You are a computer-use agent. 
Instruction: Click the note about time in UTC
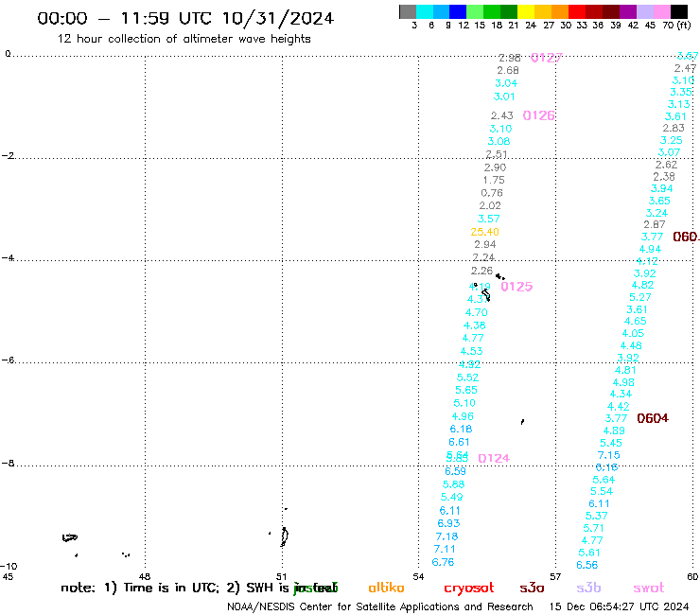(x=199, y=588)
